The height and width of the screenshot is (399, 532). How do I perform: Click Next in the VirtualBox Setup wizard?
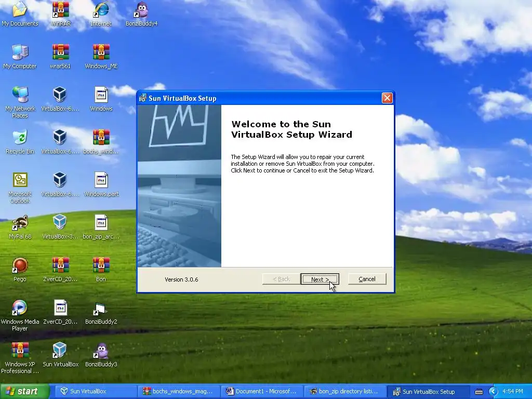tap(320, 279)
